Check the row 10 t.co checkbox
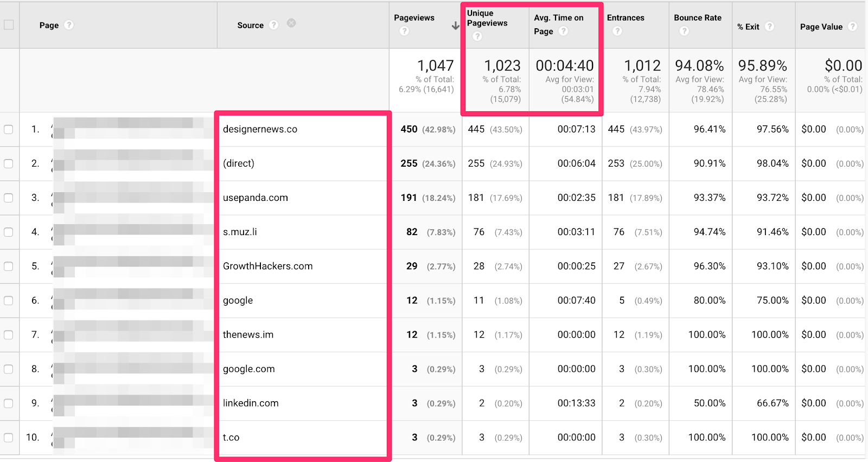The image size is (868, 462). pos(9,437)
